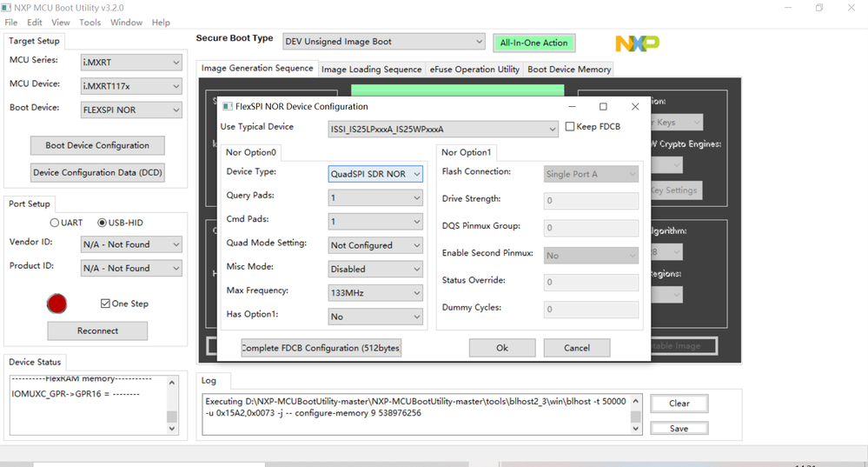Click the All-In-One Action button
The image size is (868, 467).
(533, 43)
